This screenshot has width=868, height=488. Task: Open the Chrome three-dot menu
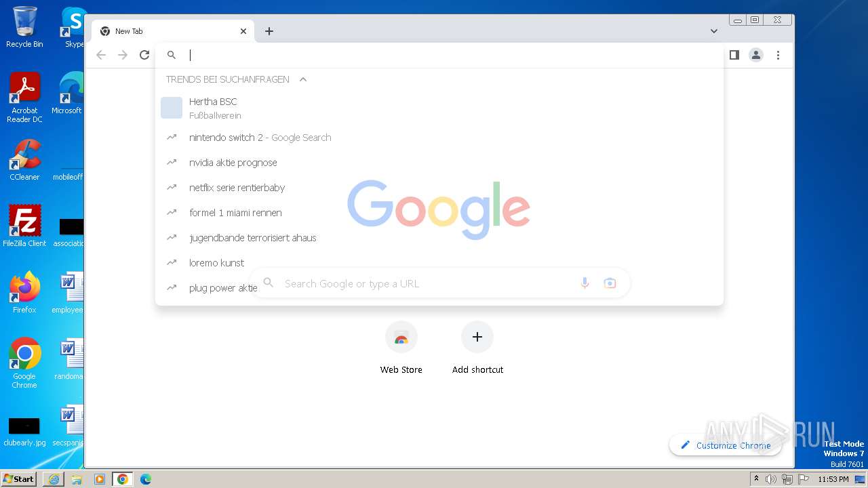point(778,55)
